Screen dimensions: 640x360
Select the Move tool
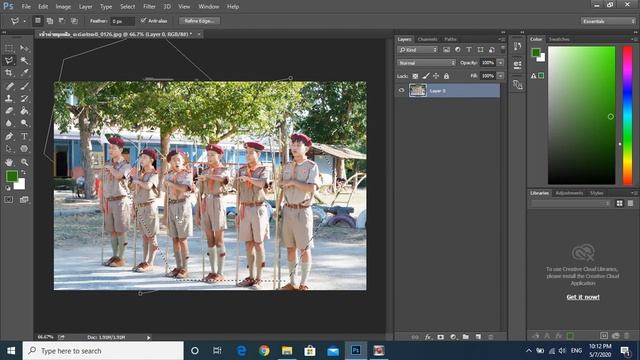point(24,48)
